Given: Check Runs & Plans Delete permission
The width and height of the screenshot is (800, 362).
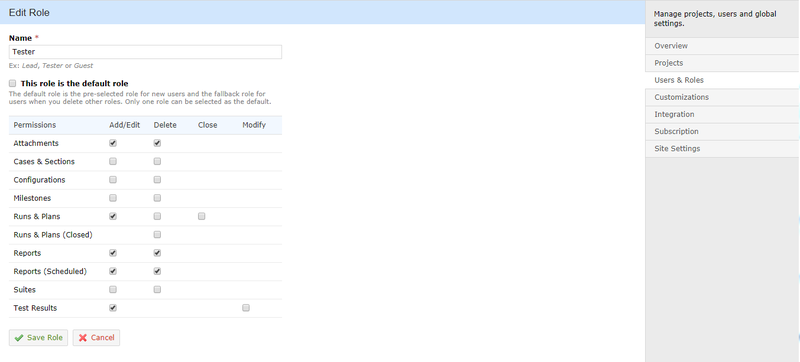Looking at the screenshot, I should click(157, 217).
